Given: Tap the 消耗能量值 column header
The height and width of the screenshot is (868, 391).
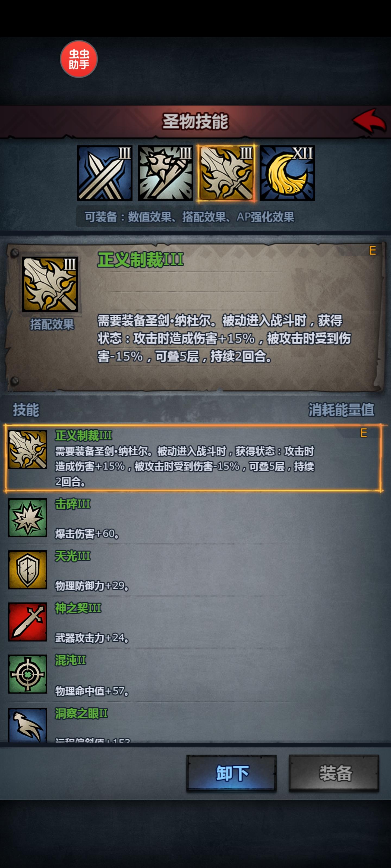Looking at the screenshot, I should pos(341,410).
